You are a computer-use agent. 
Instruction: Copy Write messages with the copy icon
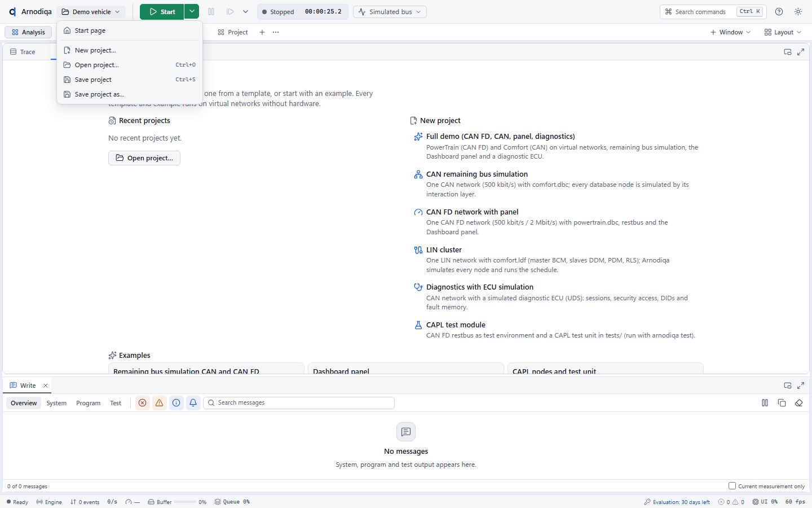point(782,403)
